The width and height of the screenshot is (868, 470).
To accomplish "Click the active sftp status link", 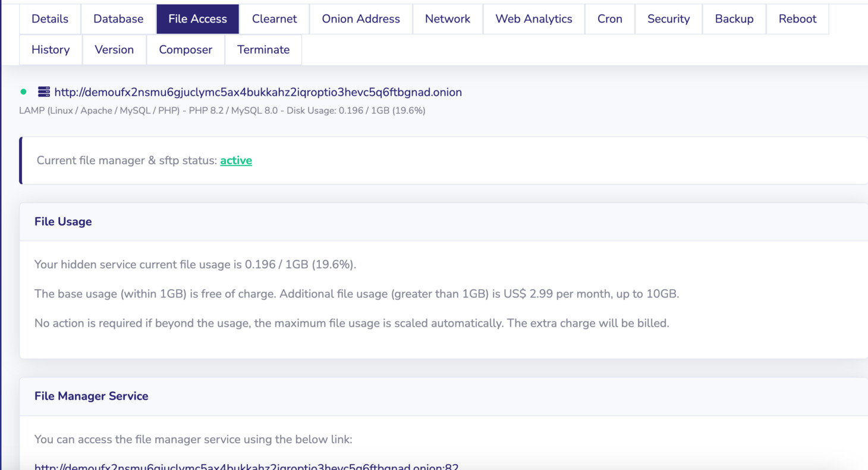I will click(x=236, y=161).
